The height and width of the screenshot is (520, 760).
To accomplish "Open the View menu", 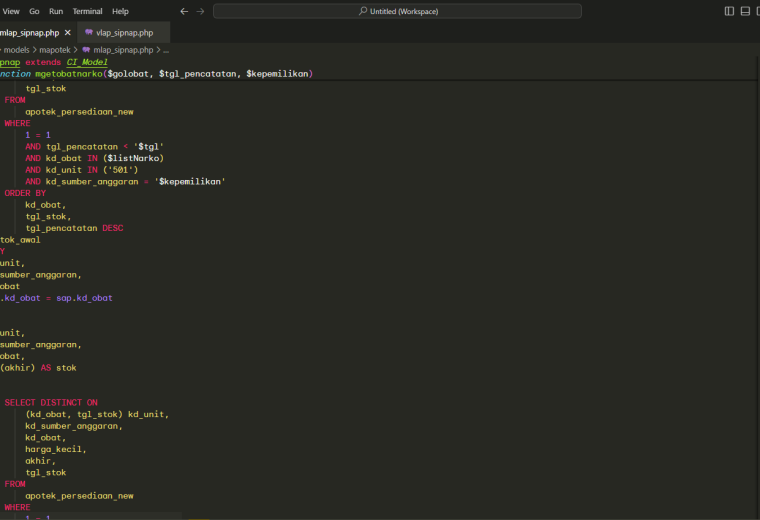I will pyautogui.click(x=11, y=11).
